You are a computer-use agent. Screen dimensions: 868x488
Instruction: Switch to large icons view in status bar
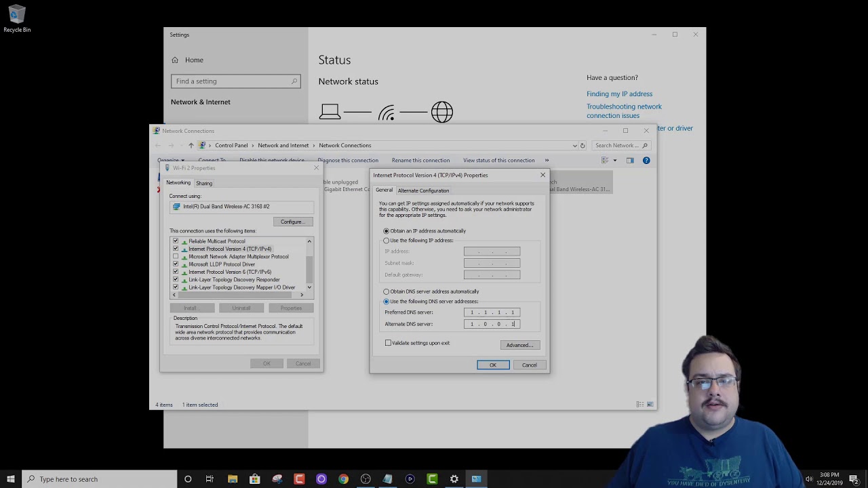coord(650,405)
